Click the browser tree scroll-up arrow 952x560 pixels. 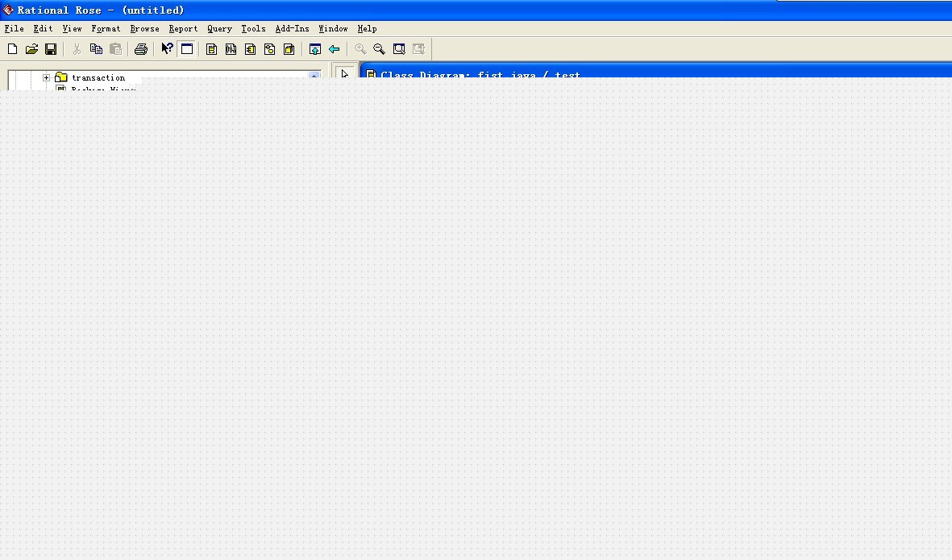coord(314,75)
